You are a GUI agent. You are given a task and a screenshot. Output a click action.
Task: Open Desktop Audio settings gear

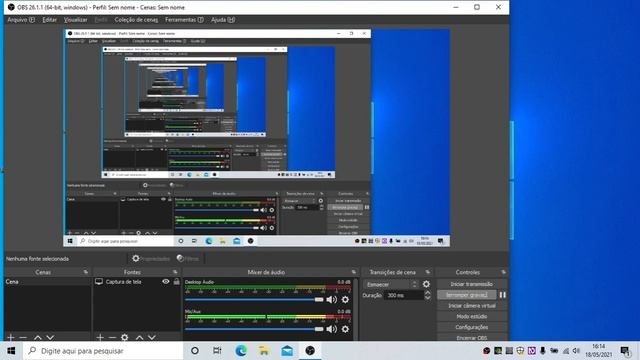(x=345, y=300)
